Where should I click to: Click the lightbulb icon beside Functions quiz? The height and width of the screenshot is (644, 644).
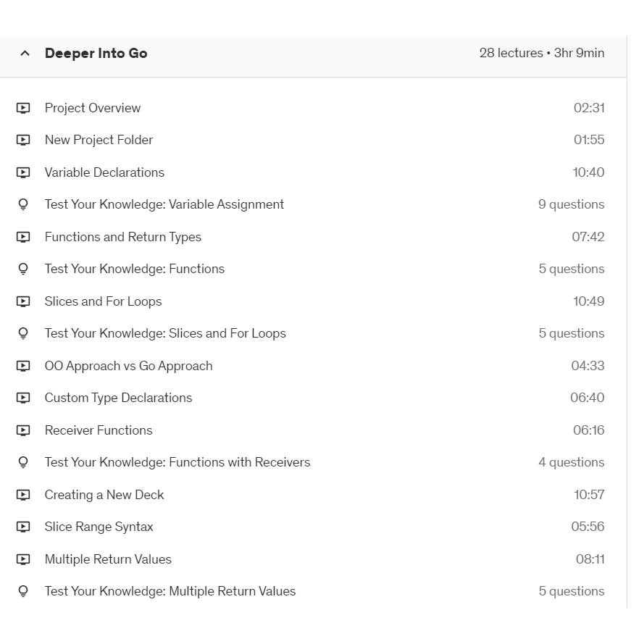[23, 269]
